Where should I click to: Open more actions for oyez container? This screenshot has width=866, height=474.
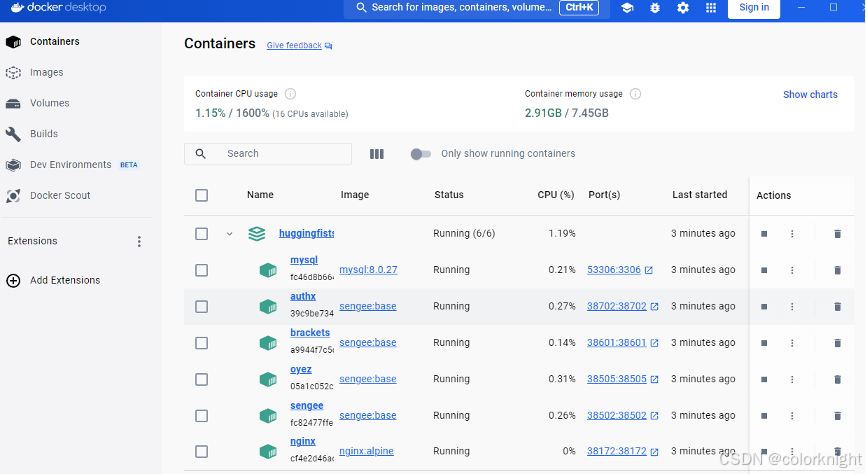(792, 380)
